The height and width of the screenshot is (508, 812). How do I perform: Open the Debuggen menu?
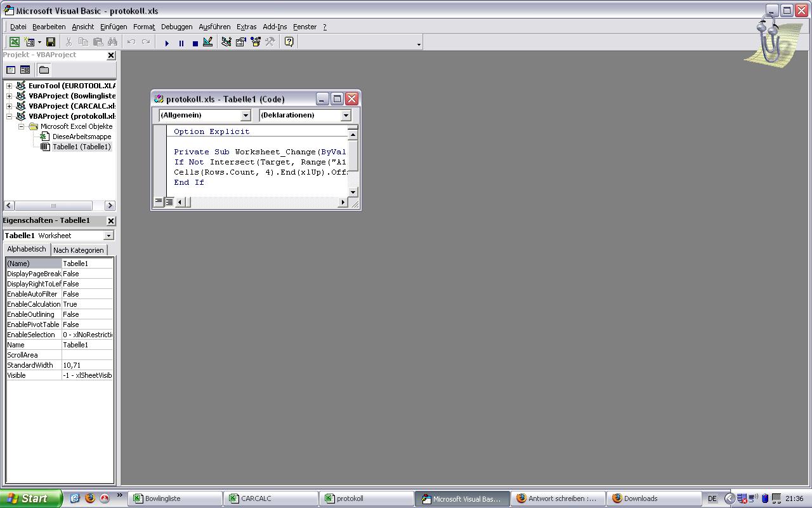point(176,27)
